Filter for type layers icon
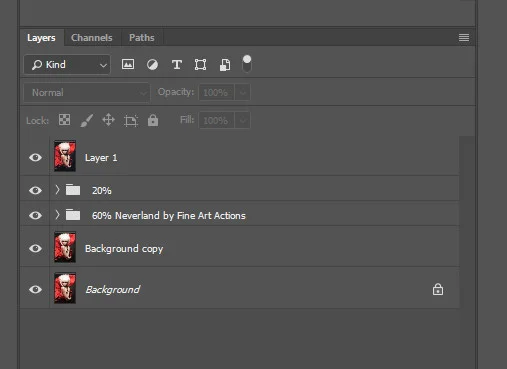This screenshot has height=369, width=507. pyautogui.click(x=177, y=64)
